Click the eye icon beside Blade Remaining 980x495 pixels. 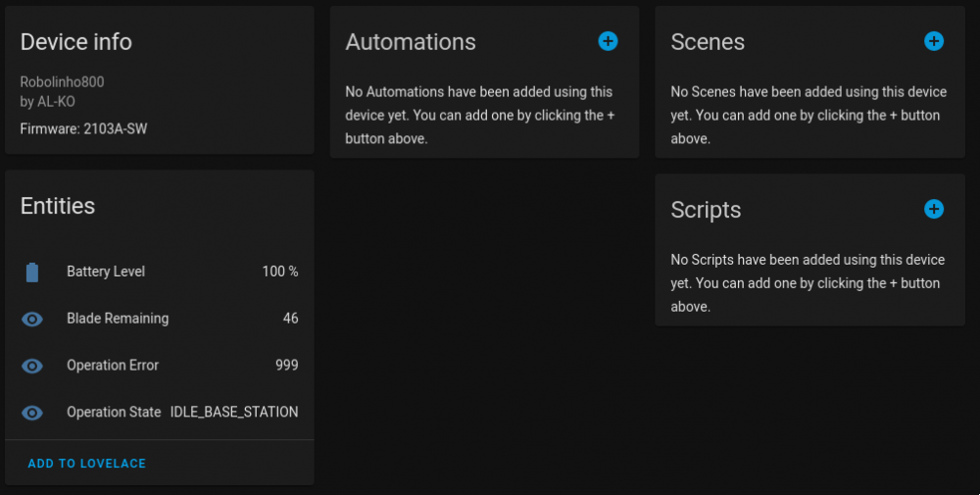[x=32, y=319]
